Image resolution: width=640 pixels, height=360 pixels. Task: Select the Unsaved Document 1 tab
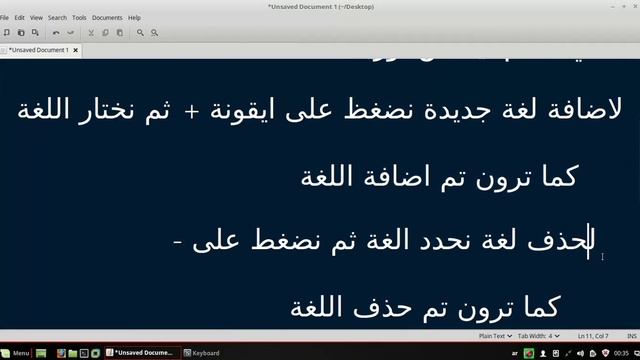coord(38,50)
